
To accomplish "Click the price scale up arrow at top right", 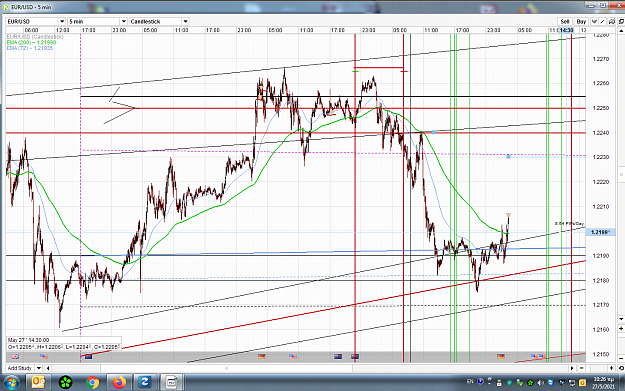I will point(621,31).
